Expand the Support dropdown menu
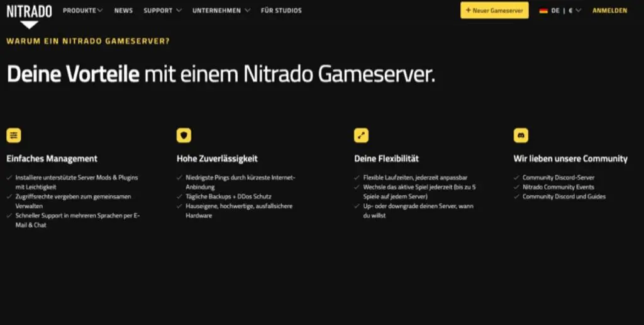644x325 pixels. [162, 11]
